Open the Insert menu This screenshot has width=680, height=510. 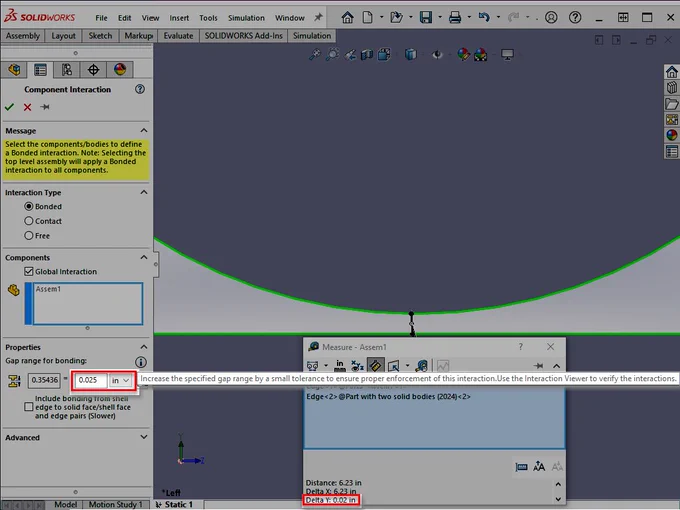click(x=179, y=18)
